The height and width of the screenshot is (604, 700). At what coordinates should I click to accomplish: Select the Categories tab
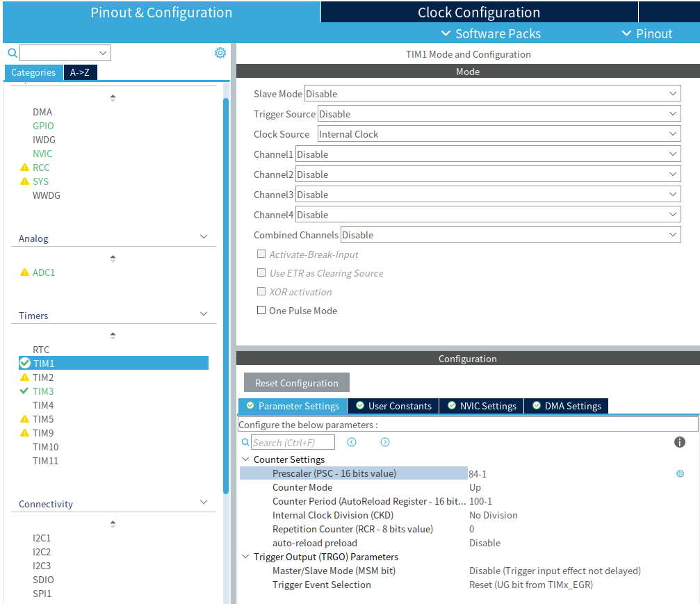coord(33,72)
